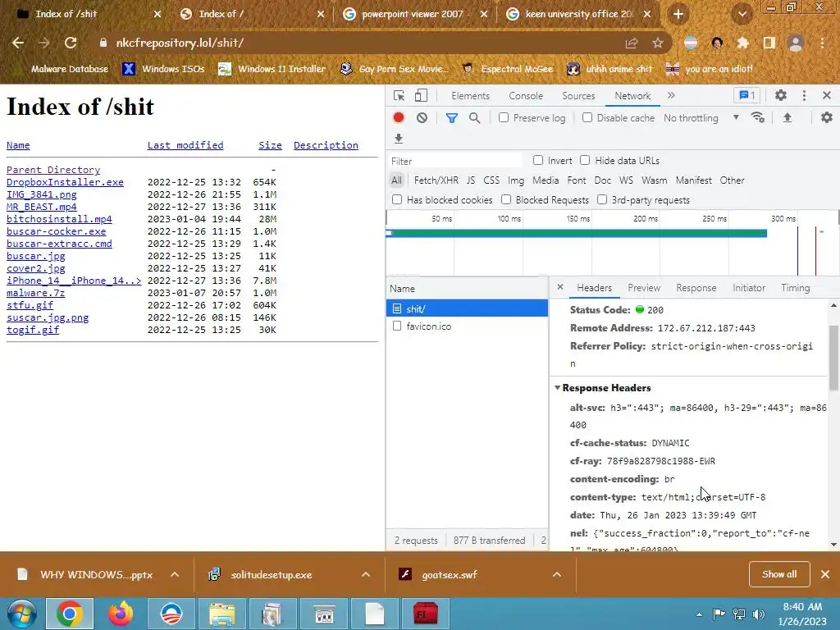This screenshot has height=630, width=840.
Task: Click the headers pane vertical scrollbar
Action: [833, 358]
